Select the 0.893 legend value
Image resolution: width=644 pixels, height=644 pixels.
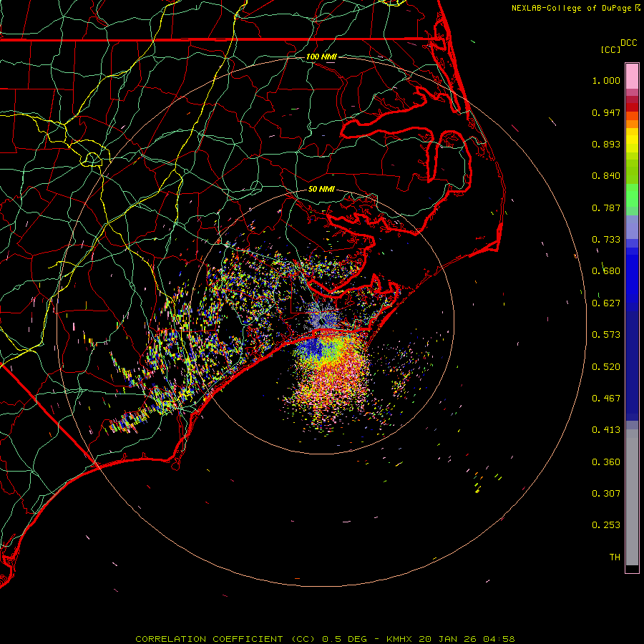pyautogui.click(x=606, y=144)
